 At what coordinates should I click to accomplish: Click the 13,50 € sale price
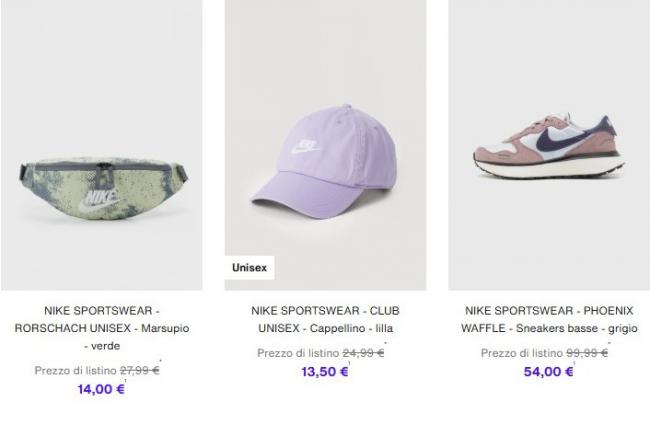(325, 372)
